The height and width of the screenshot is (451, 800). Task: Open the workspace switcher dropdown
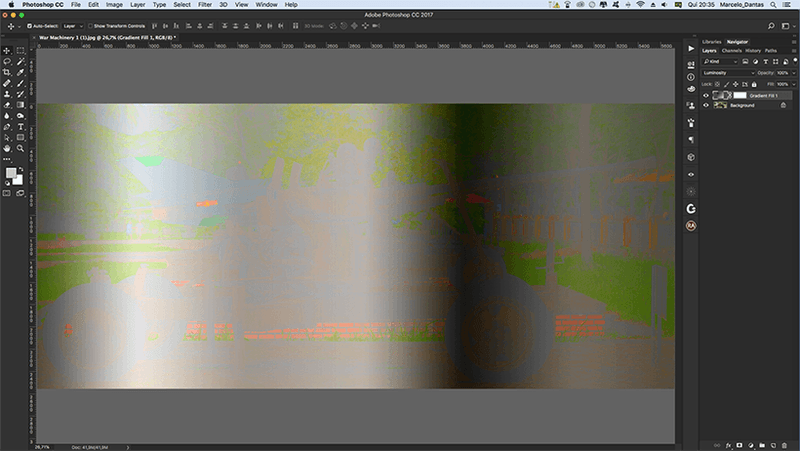(786, 26)
